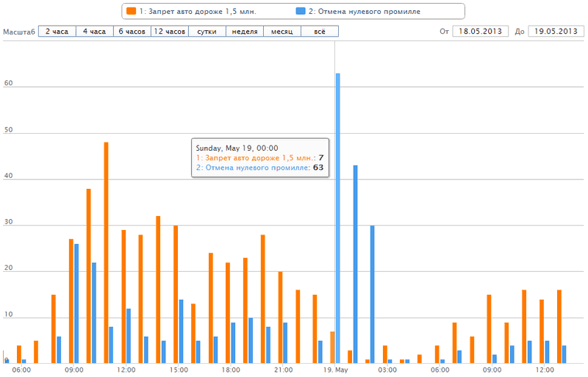The image size is (588, 377).
Task: Set zoom to 4 часа
Action: (95, 31)
